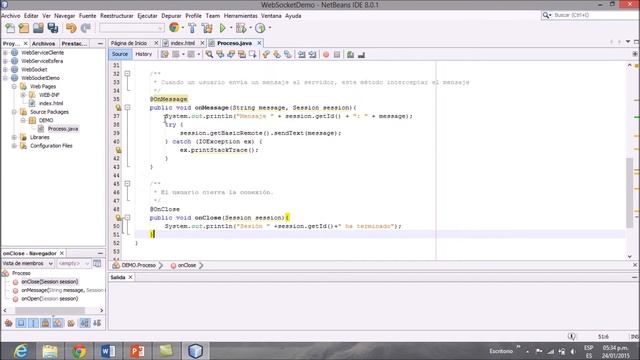The width and height of the screenshot is (640, 360).
Task: Click the New Project toolbar icon
Action: click(24, 28)
